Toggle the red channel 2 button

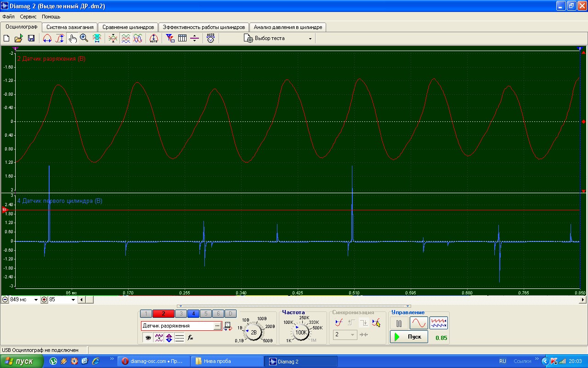[163, 314]
